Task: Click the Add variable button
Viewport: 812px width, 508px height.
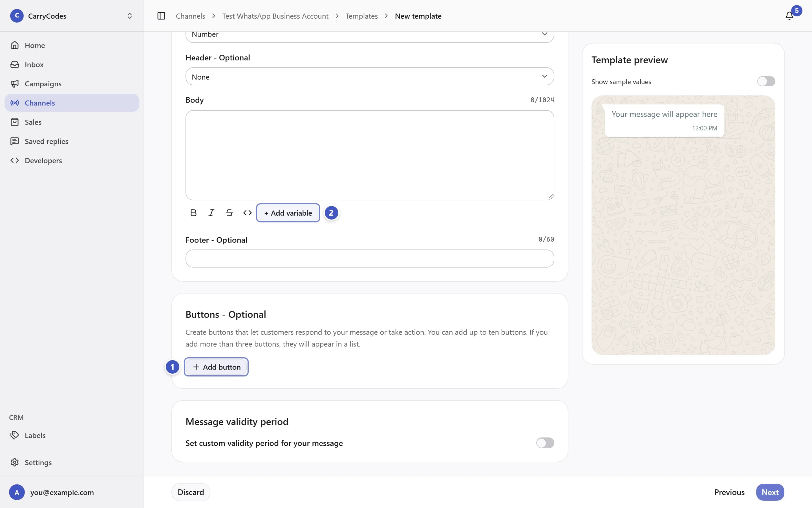Action: (288, 213)
